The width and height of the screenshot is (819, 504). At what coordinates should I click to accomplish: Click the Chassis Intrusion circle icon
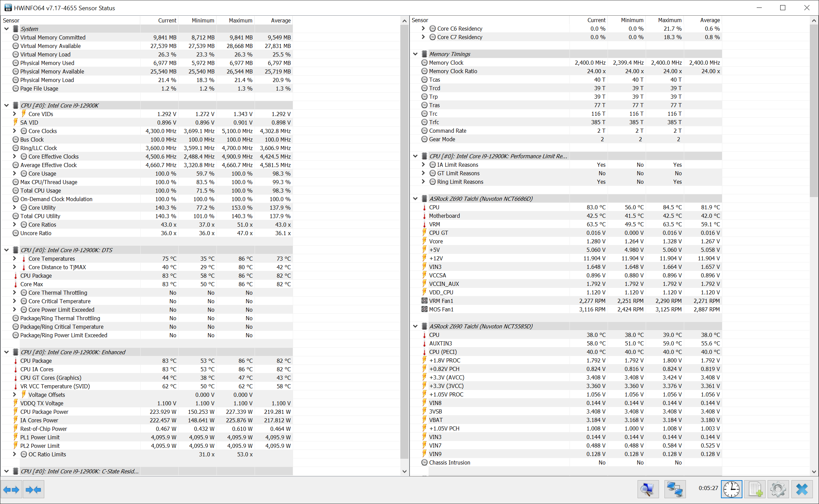[x=424, y=462]
